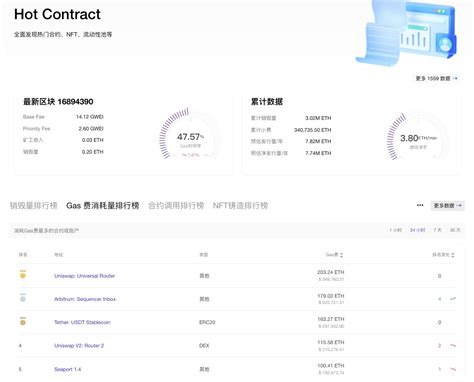Click the DEX type cell
474x382 pixels.
(204, 346)
